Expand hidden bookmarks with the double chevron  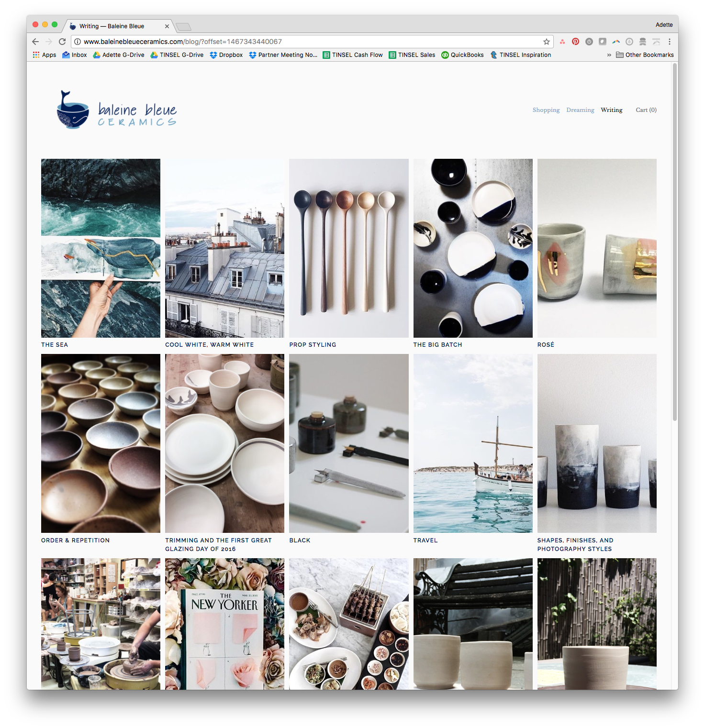pos(609,55)
